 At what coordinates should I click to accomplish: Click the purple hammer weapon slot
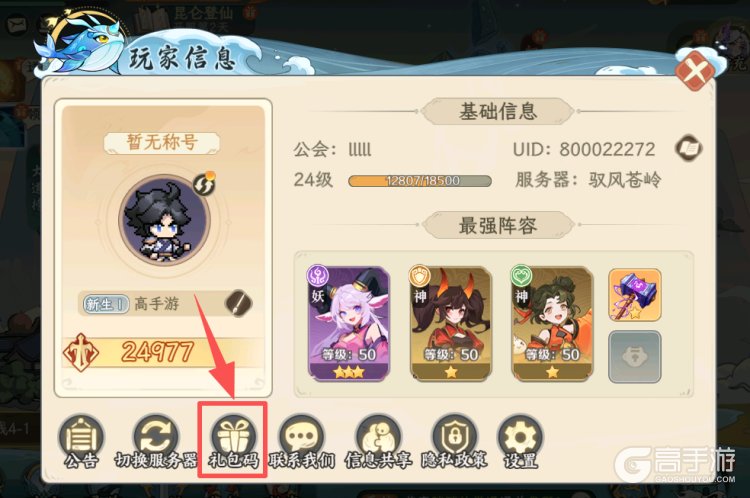(x=635, y=295)
